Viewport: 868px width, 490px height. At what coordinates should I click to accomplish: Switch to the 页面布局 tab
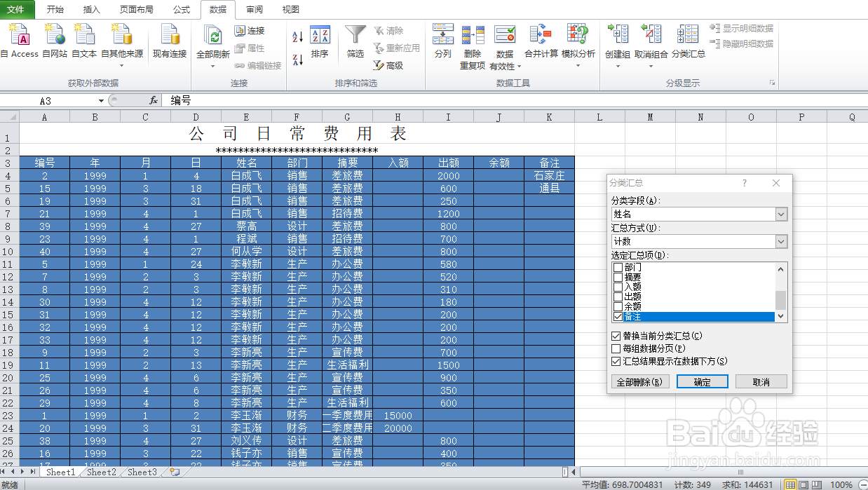tap(137, 10)
